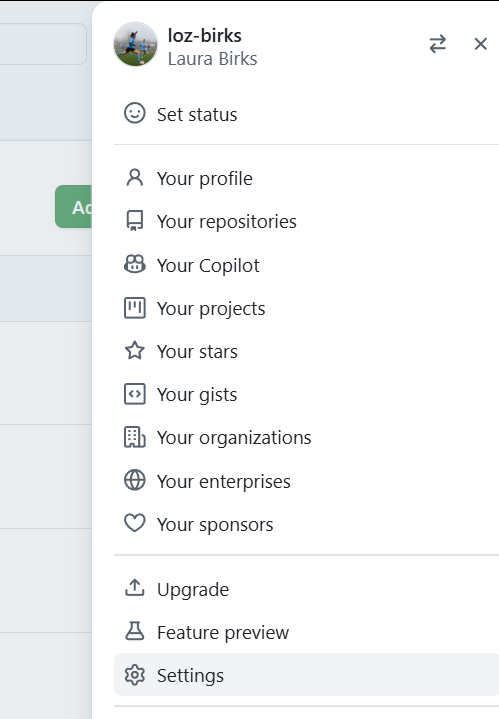Click the flask Feature preview icon

point(135,631)
